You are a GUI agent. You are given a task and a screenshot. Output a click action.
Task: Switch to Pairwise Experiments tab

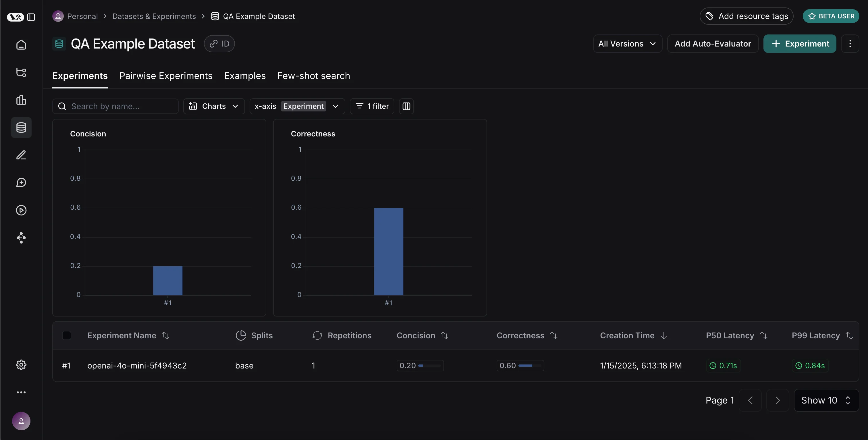coord(166,76)
